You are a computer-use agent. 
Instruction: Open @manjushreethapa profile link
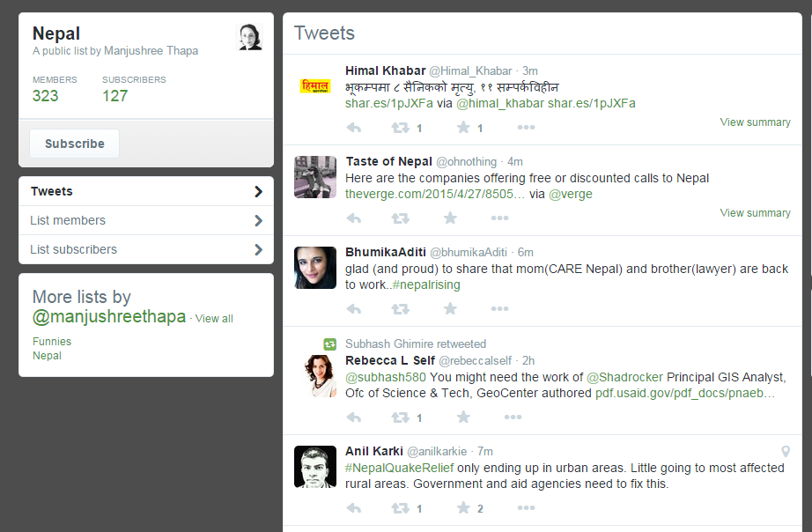[109, 316]
